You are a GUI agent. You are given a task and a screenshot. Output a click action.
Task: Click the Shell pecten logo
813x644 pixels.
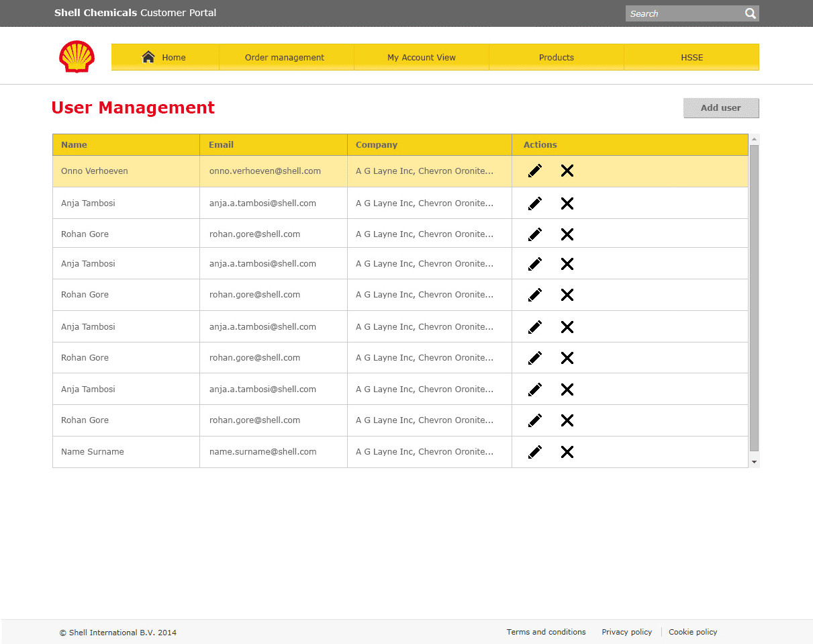coord(77,56)
